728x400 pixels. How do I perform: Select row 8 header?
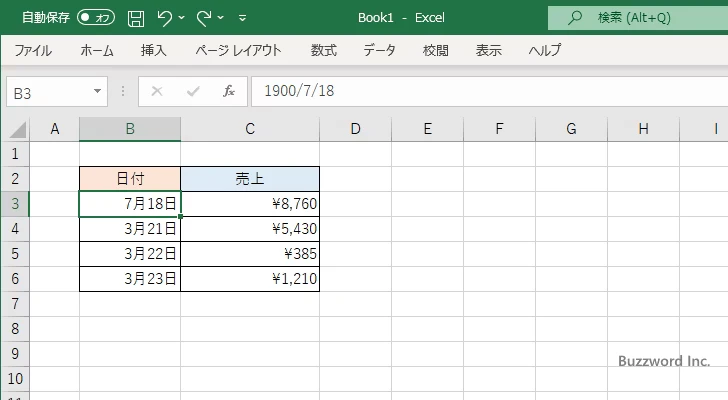[15, 329]
